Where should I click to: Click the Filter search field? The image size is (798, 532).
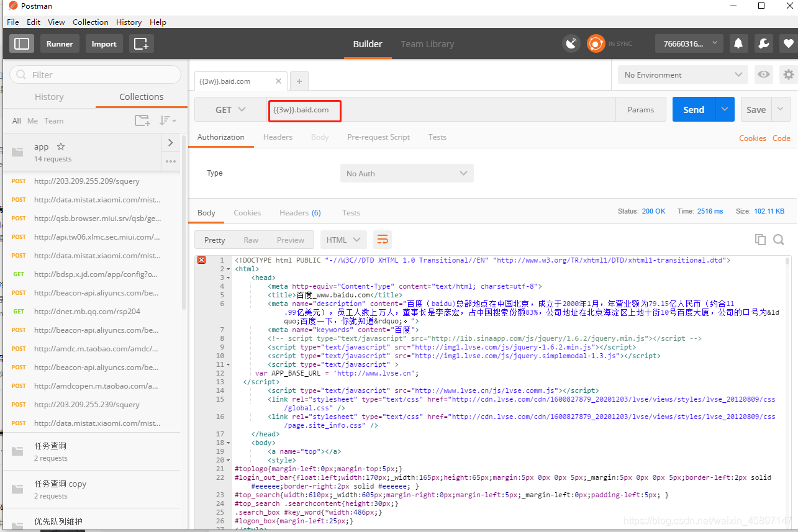[x=95, y=74]
